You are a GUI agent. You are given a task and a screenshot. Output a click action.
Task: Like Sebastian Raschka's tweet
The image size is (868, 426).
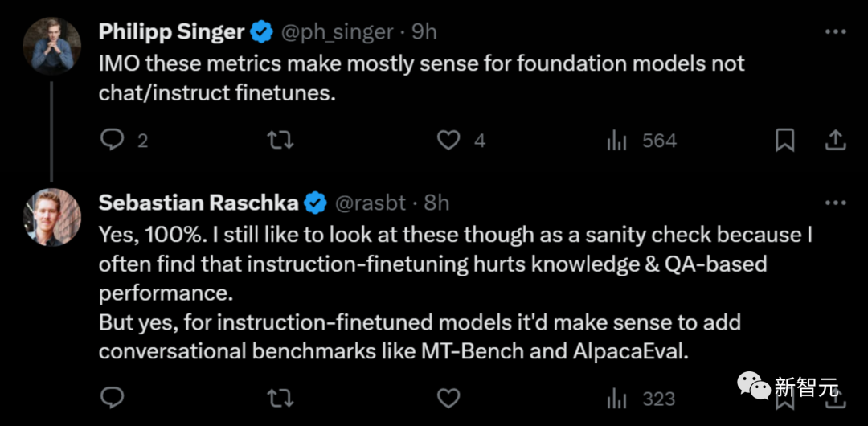click(448, 398)
